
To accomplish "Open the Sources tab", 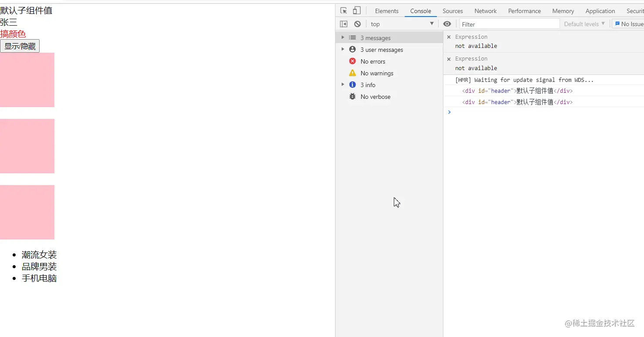I will [x=453, y=11].
